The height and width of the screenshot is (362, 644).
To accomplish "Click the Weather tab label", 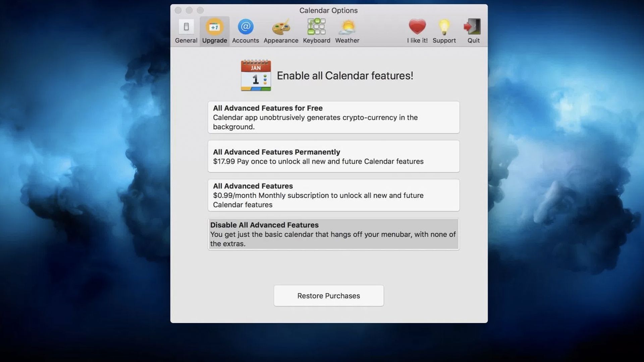I will pos(347,41).
